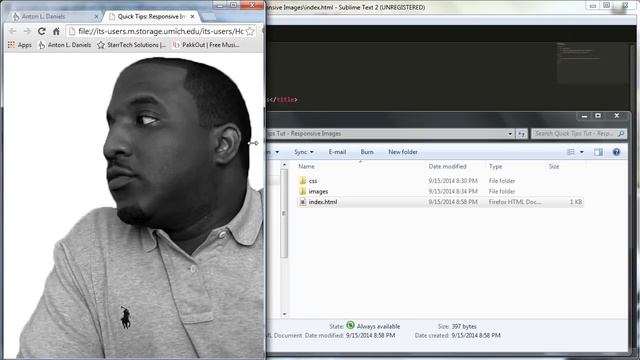Bookmark this page with the star icon
The width and height of the screenshot is (640, 360).
(250, 31)
